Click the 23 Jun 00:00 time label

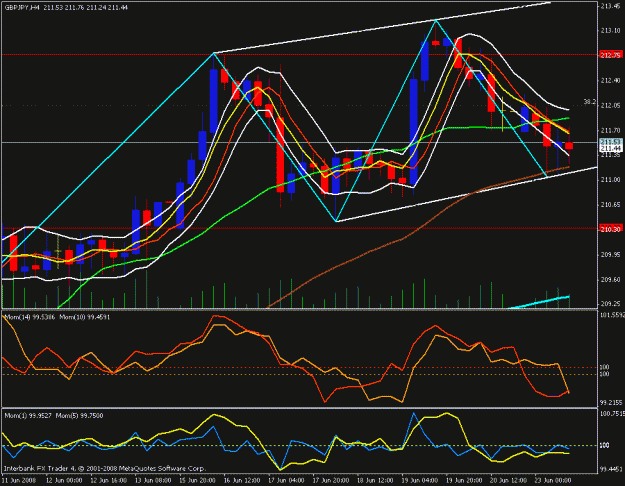pos(554,480)
